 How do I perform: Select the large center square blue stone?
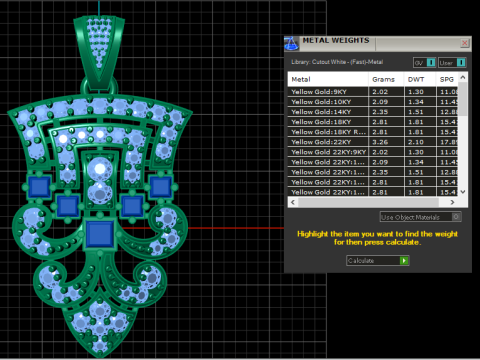pos(100,233)
